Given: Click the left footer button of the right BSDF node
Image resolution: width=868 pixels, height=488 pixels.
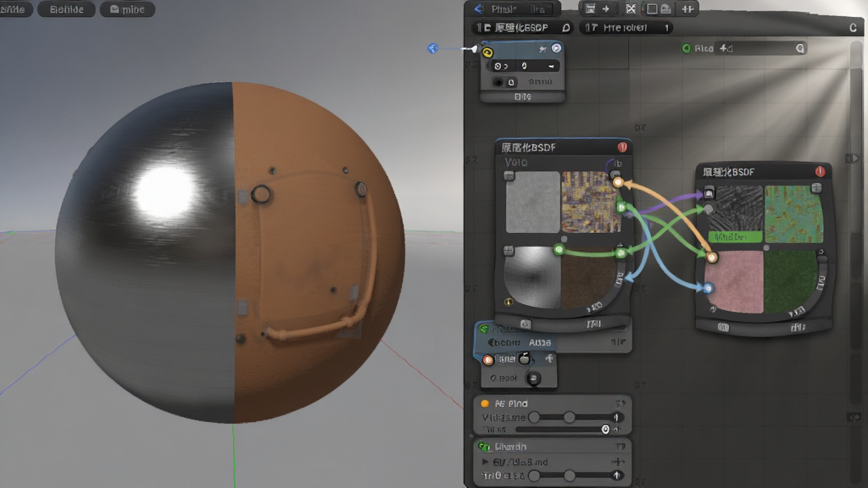Looking at the screenshot, I should (723, 327).
